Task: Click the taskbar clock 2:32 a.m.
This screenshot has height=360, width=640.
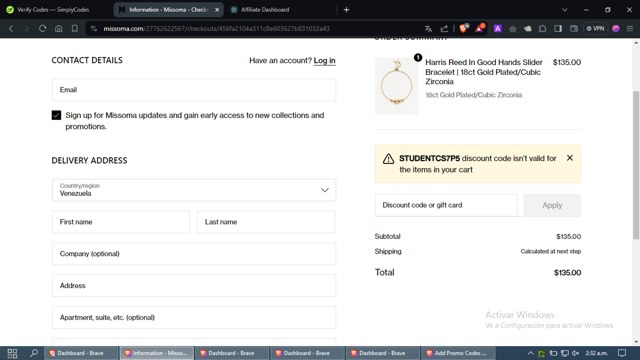Action: click(x=596, y=353)
